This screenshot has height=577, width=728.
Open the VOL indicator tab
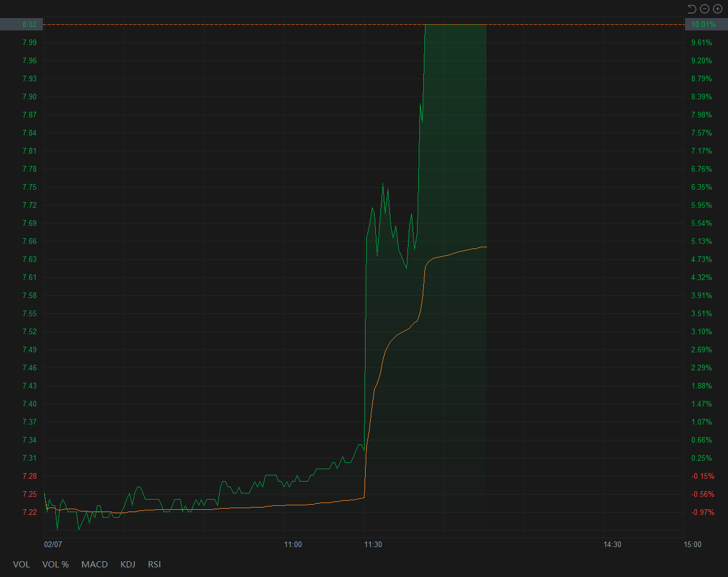[x=21, y=564]
